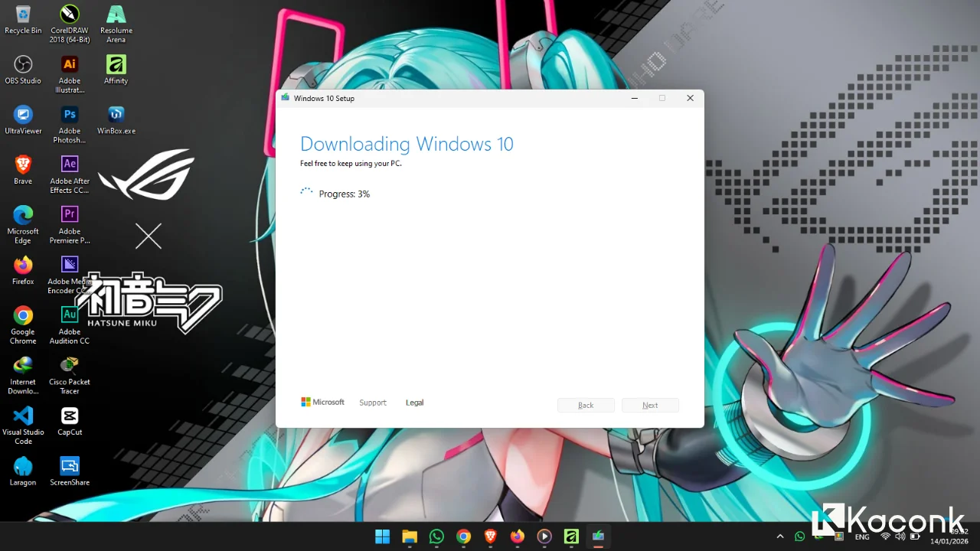Launch the WinBox.exe shortcut
Screen dimensions: 980x551
116,113
